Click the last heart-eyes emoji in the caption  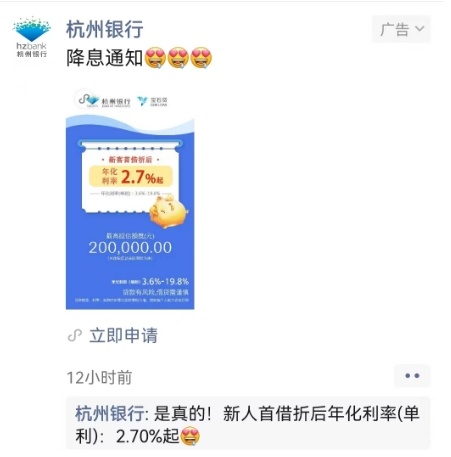201,58
